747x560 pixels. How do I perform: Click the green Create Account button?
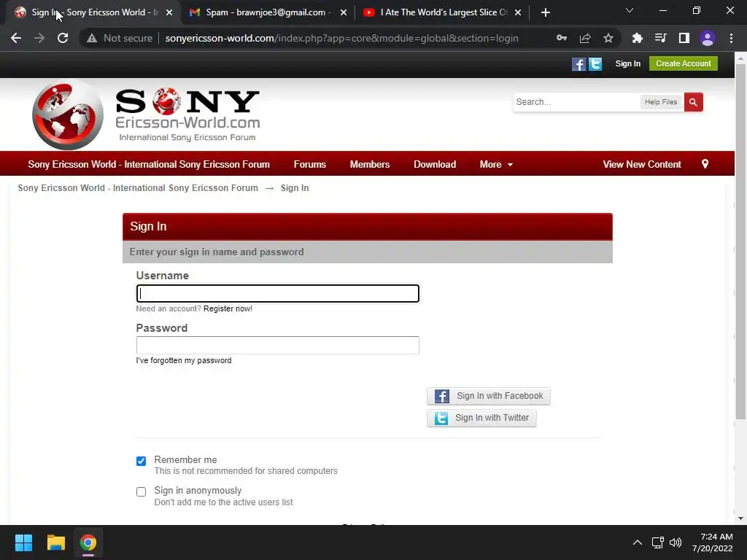[683, 63]
